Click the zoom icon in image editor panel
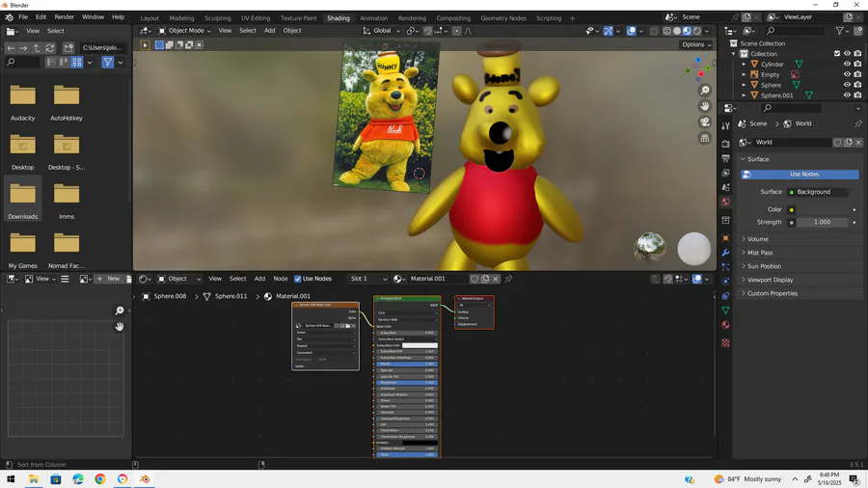Screen dimensions: 868x488 pyautogui.click(x=119, y=311)
